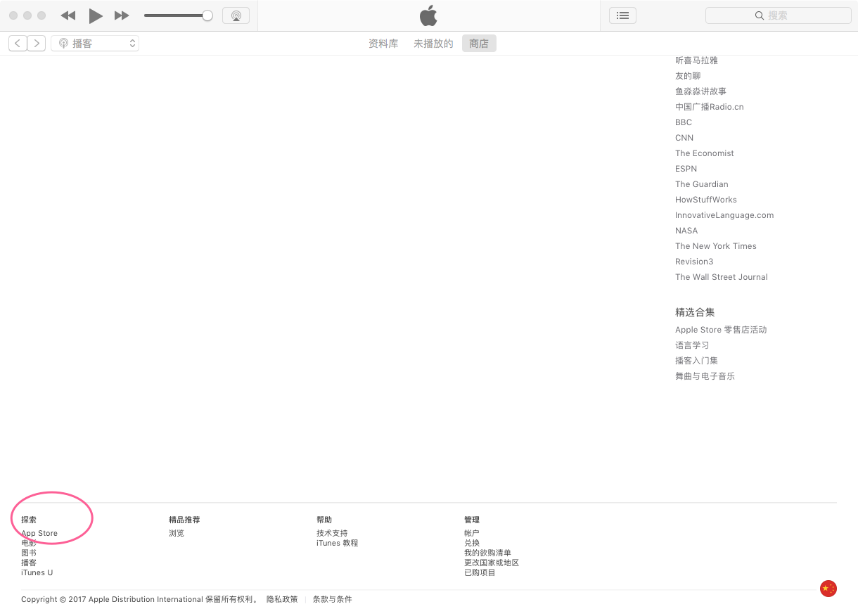The height and width of the screenshot is (616, 858).
Task: Click the 兑换 redeem link
Action: click(x=472, y=543)
